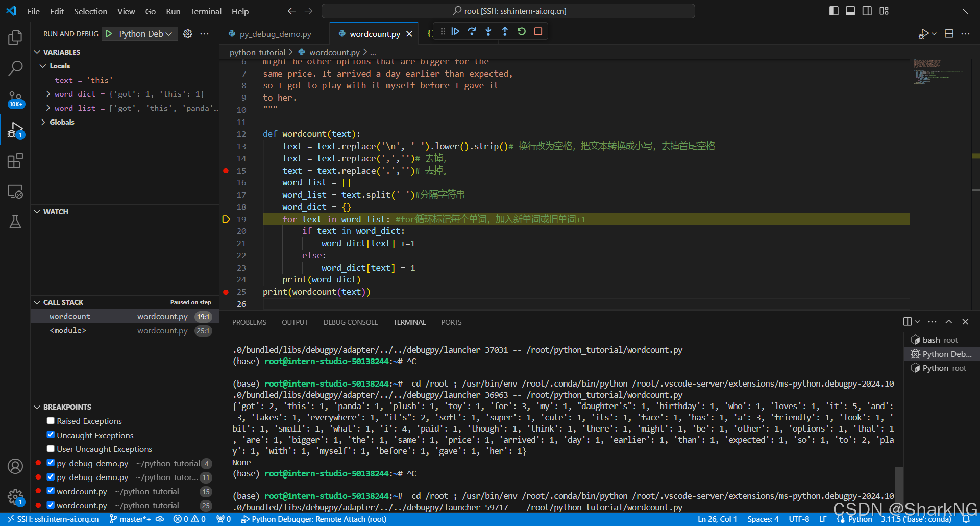Click the Step Over debug button

pos(472,32)
